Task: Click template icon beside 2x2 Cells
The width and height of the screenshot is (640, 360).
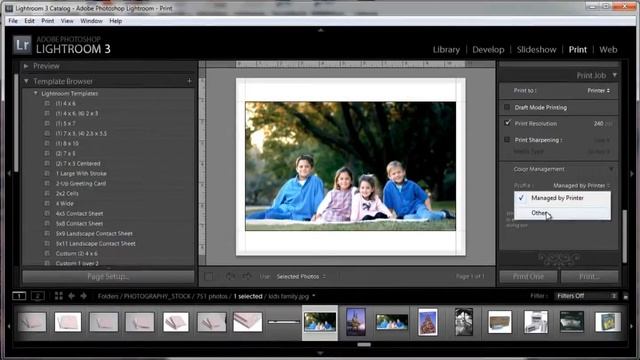Action: coord(47,193)
